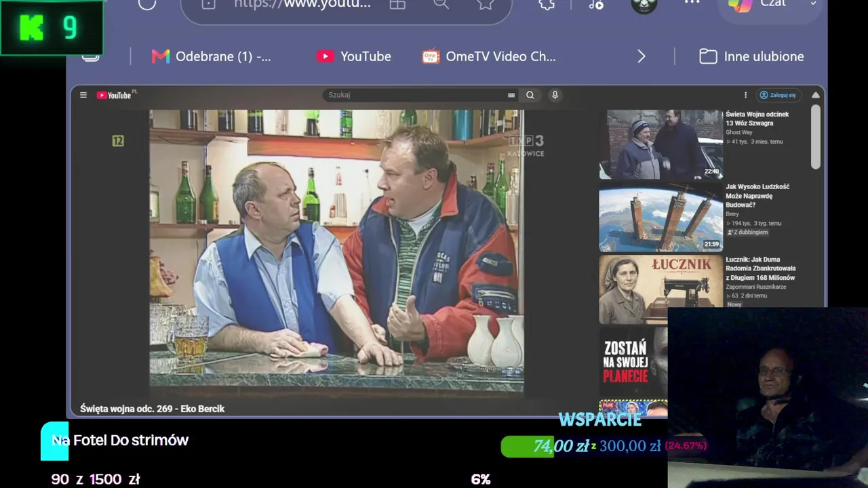Open the browser profile avatar
This screenshot has height=488, width=868.
(x=644, y=5)
